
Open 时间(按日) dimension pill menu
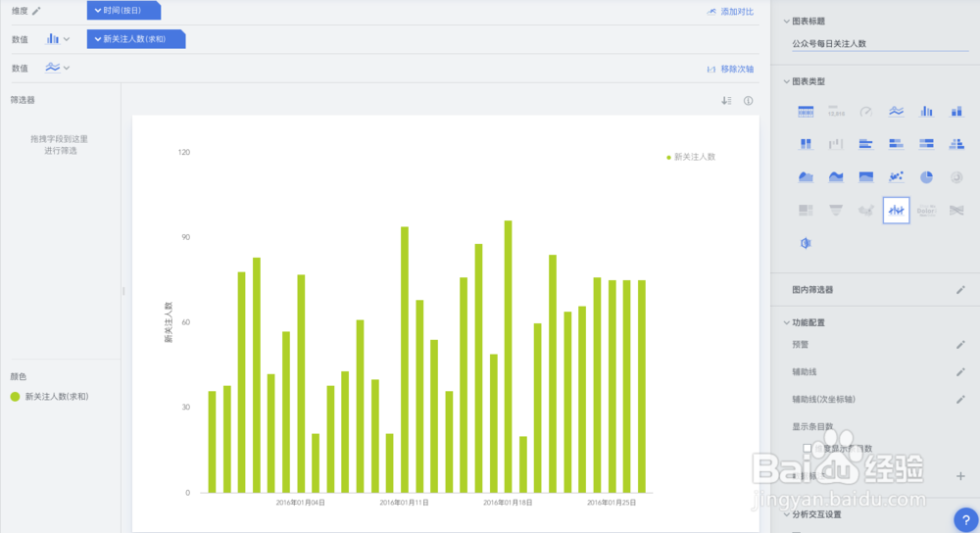point(123,11)
